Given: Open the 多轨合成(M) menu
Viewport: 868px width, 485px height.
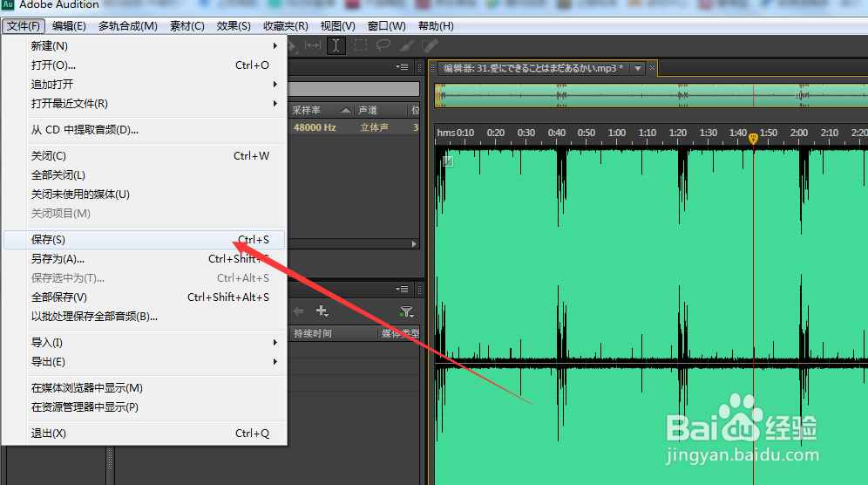Looking at the screenshot, I should [x=128, y=26].
